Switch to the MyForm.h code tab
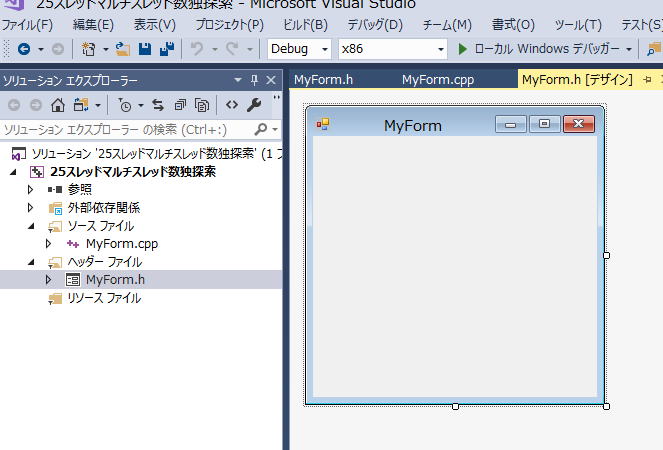 pyautogui.click(x=323, y=80)
